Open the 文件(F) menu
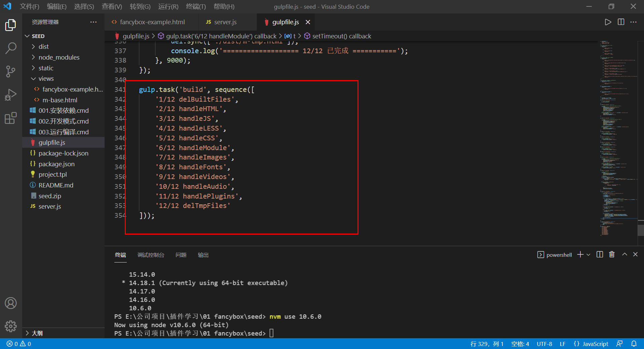 pos(30,7)
